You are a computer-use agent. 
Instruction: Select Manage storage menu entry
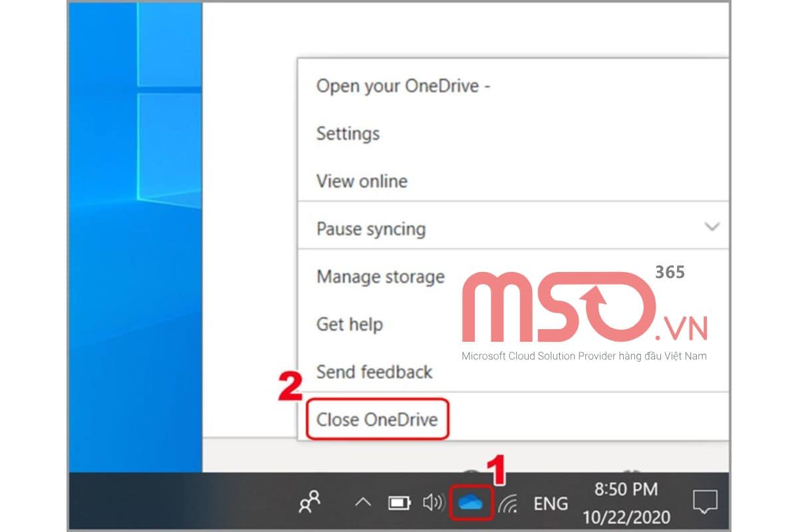click(513, 277)
